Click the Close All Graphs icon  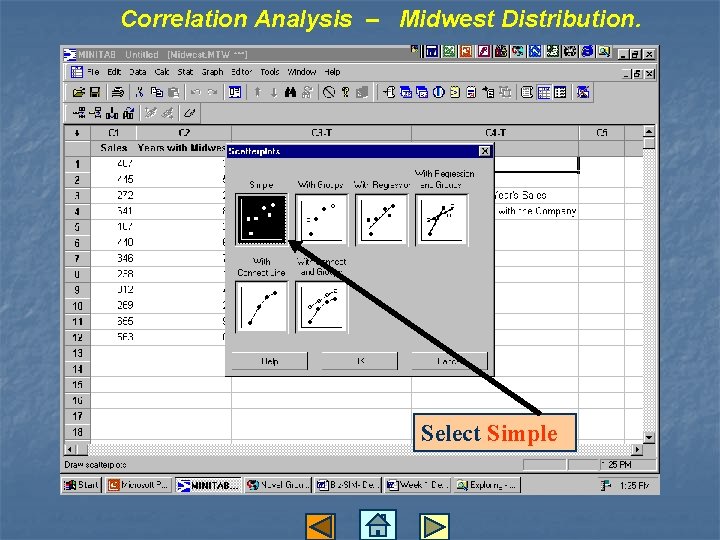tap(583, 92)
